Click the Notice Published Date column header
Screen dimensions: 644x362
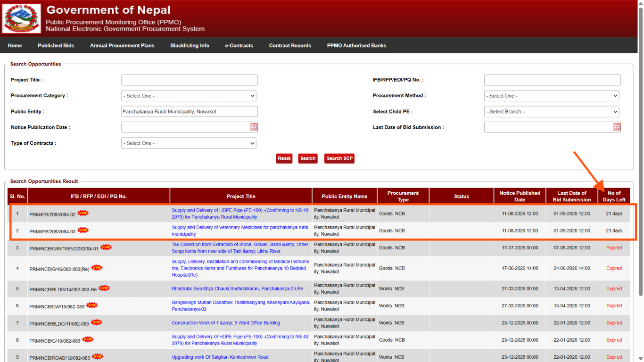tap(520, 196)
